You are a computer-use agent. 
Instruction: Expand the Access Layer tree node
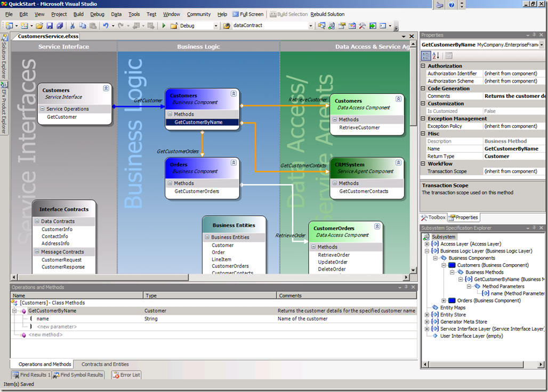(427, 244)
